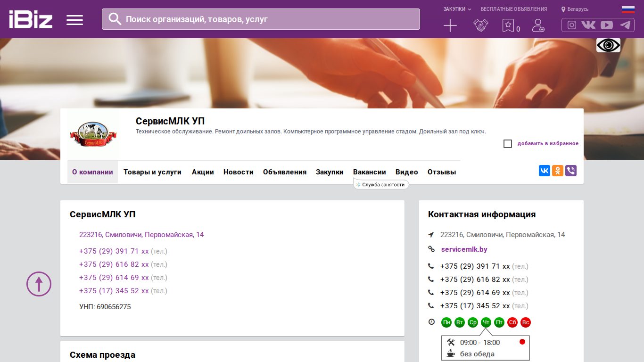Open Видео tab
The image size is (644, 362).
click(407, 172)
